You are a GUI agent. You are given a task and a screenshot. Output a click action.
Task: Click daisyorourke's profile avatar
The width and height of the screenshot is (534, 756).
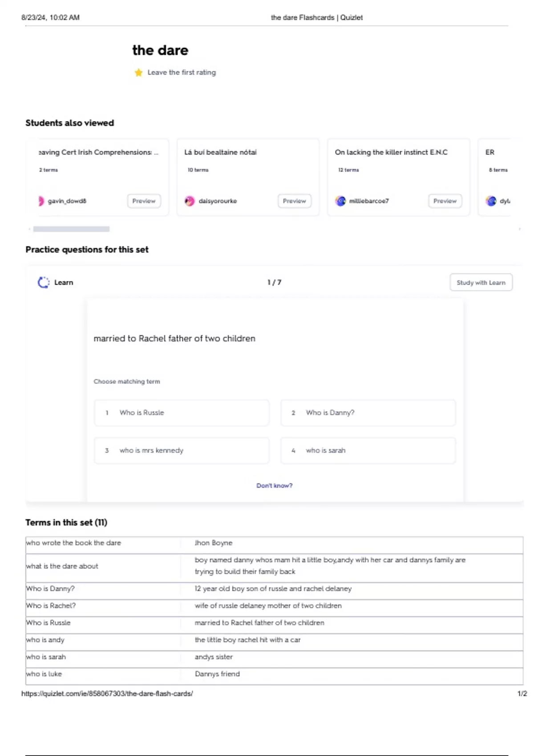pyautogui.click(x=190, y=201)
